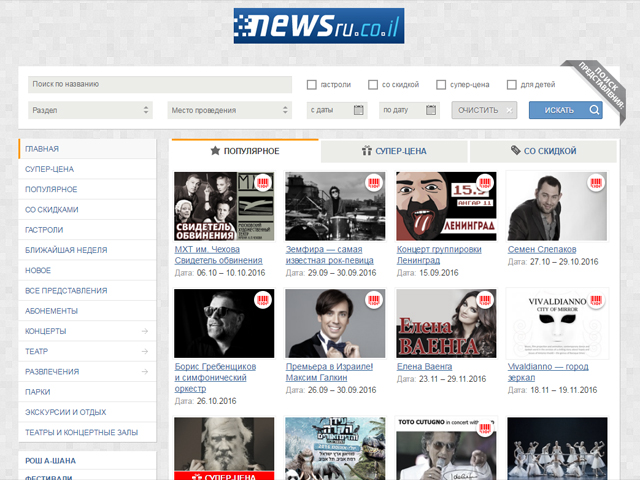Click the 'по дату' date field
This screenshot has width=640, height=480.
pyautogui.click(x=409, y=110)
